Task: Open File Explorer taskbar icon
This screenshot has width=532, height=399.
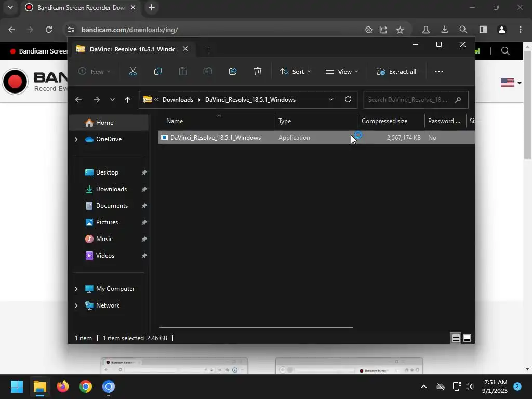Action: (x=39, y=387)
